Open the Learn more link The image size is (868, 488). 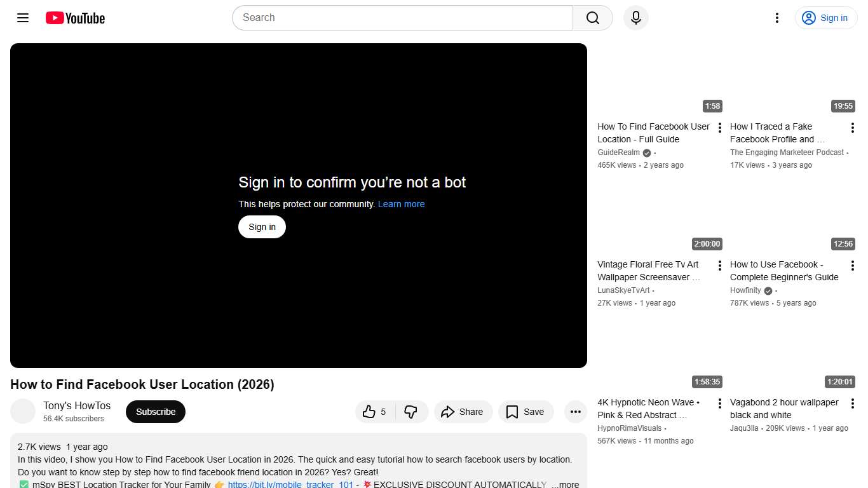coord(401,204)
